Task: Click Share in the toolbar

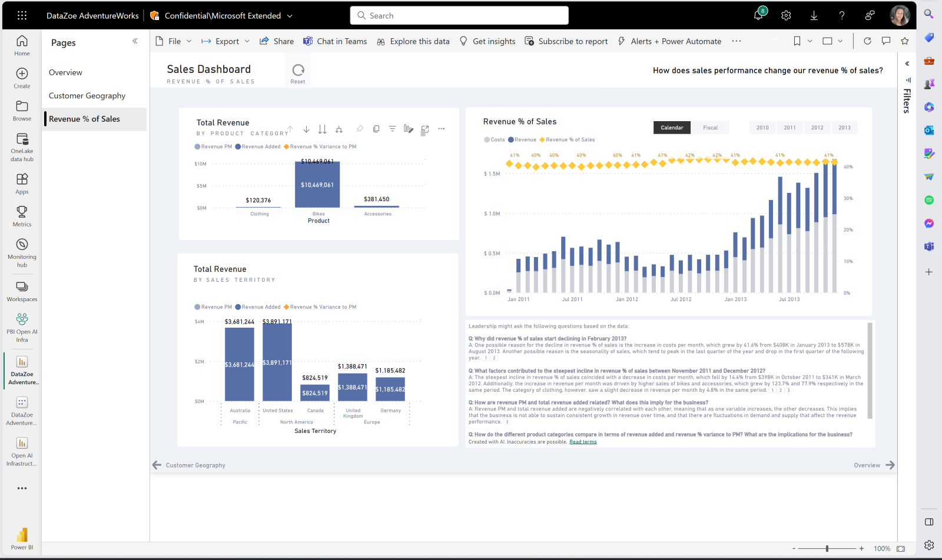Action: tap(277, 41)
